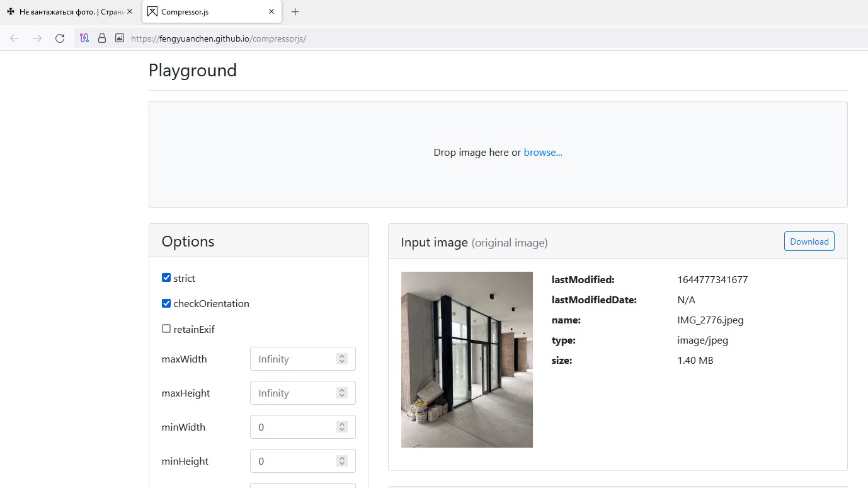868x488 pixels.
Task: Open a new tab with plus button
Action: [x=295, y=12]
